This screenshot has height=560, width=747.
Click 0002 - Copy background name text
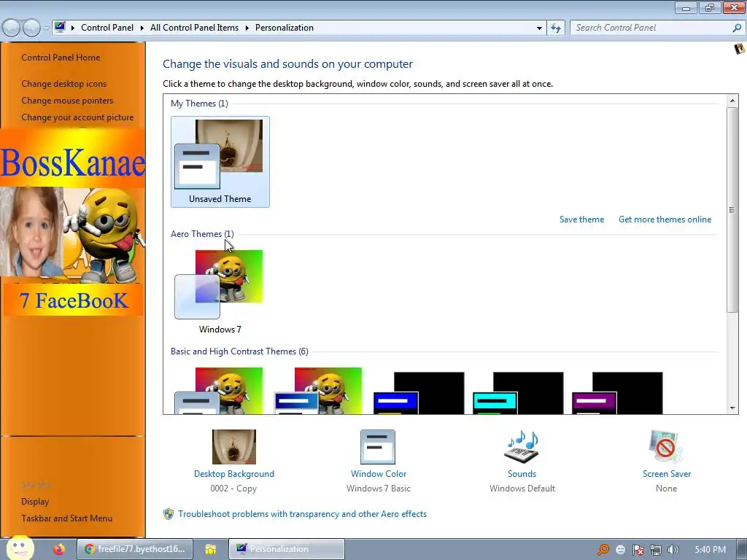point(233,489)
